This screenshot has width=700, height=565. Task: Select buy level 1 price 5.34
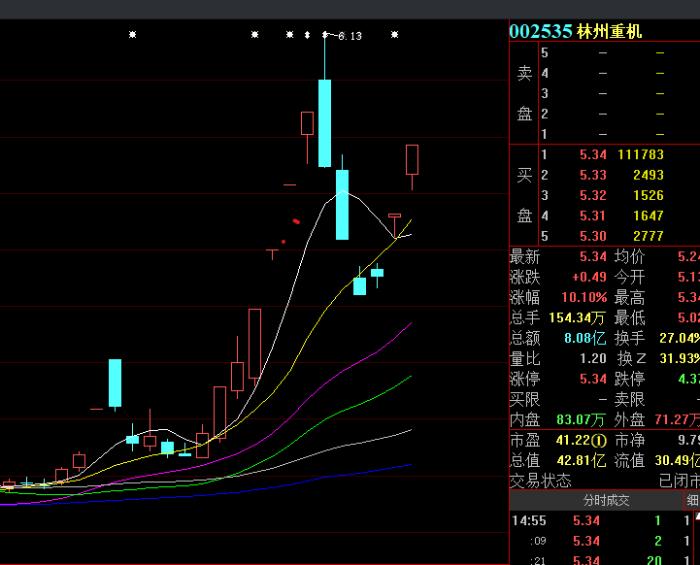(592, 154)
